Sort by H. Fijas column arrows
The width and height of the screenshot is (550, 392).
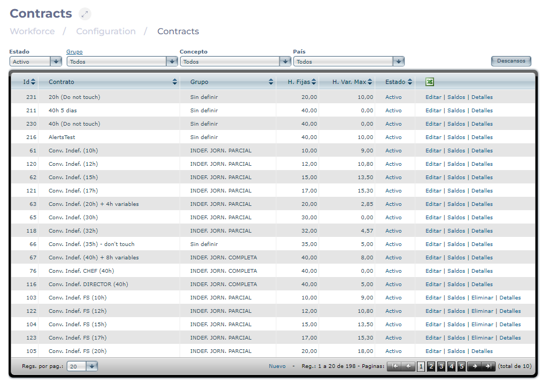[x=314, y=82]
